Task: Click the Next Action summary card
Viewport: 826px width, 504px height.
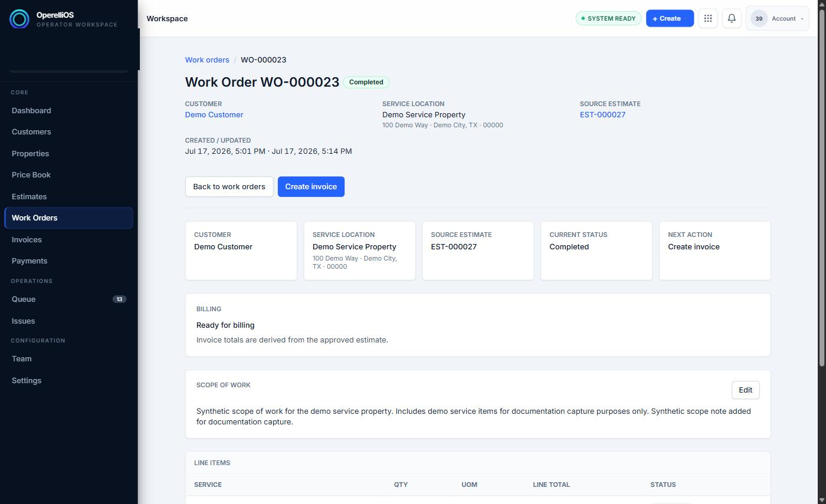Action: (x=715, y=251)
